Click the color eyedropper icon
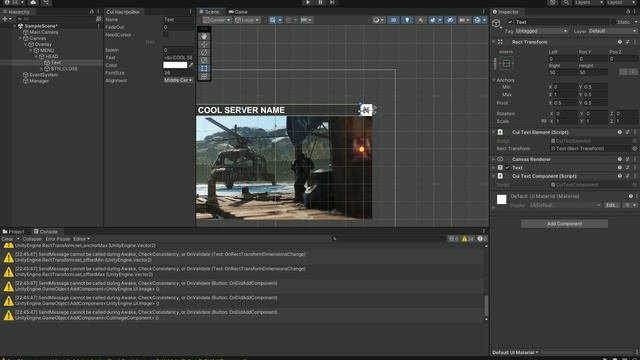 coord(191,65)
